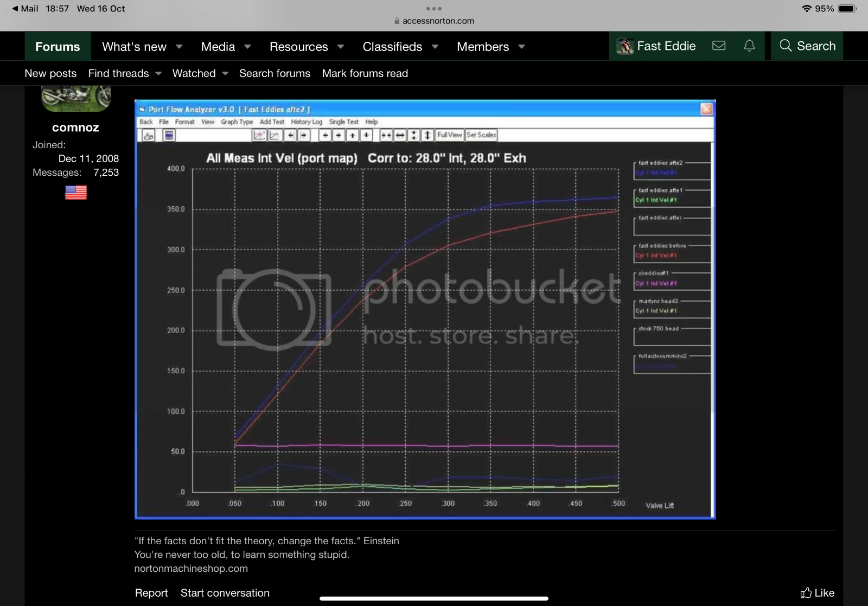Click the Mark forums read link
The height and width of the screenshot is (606, 868).
point(365,73)
